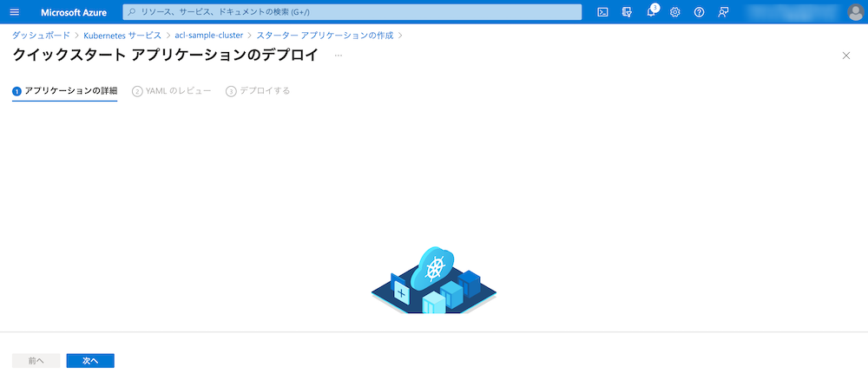Open the notifications bell

point(651,12)
